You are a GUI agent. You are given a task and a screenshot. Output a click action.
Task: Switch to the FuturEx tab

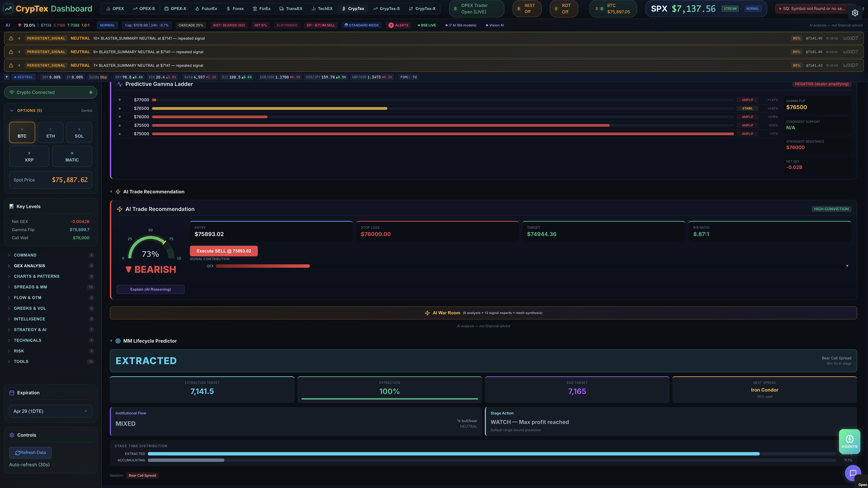[x=206, y=9]
